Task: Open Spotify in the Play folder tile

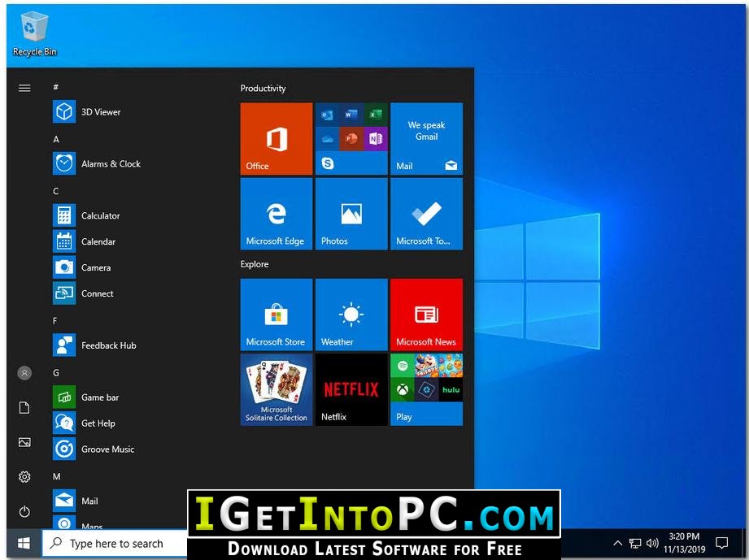Action: [403, 367]
